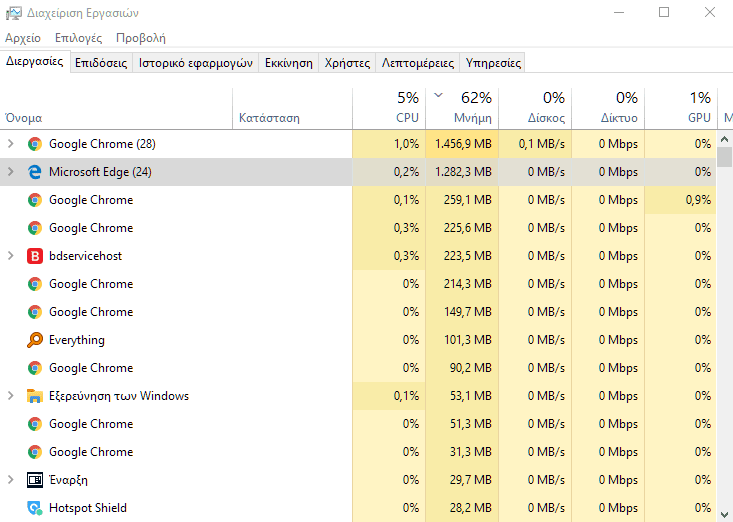Select the Everything process name
733x522 pixels.
[77, 340]
